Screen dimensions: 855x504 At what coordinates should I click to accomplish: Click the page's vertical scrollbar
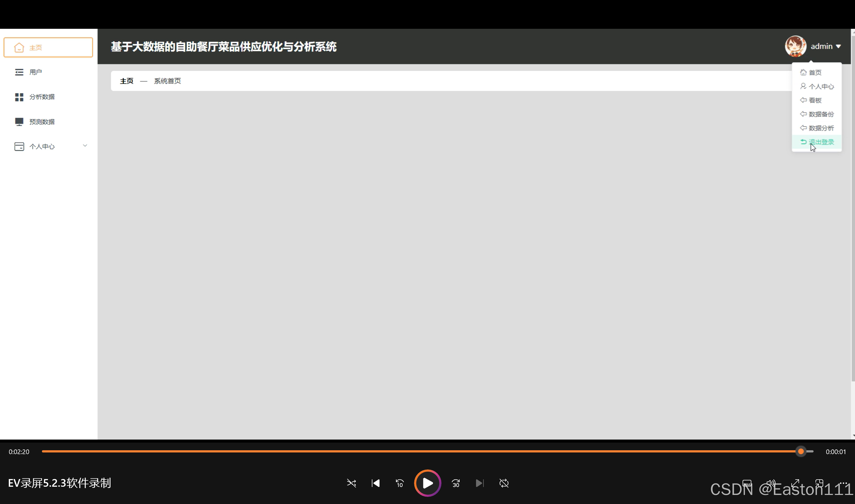click(x=853, y=209)
